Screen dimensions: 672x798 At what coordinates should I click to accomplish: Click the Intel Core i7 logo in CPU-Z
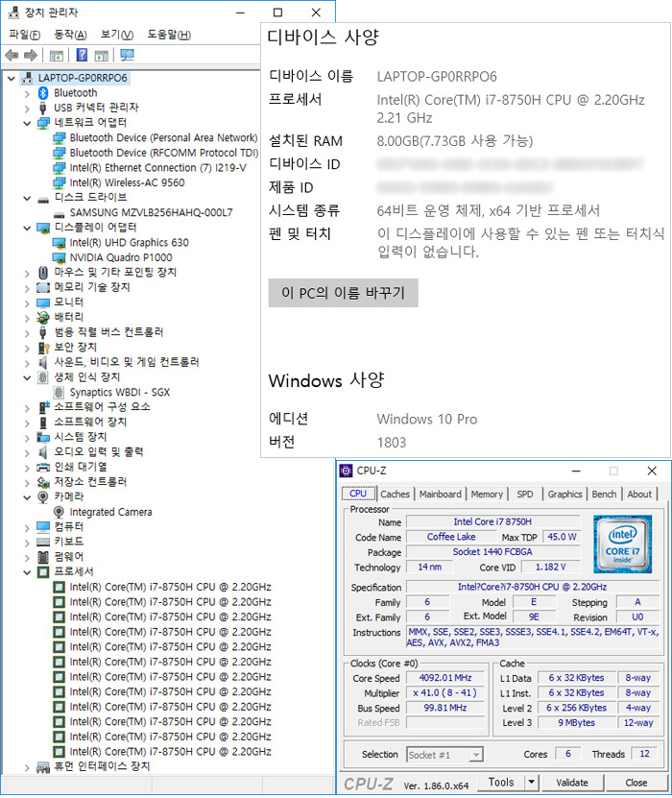[622, 544]
